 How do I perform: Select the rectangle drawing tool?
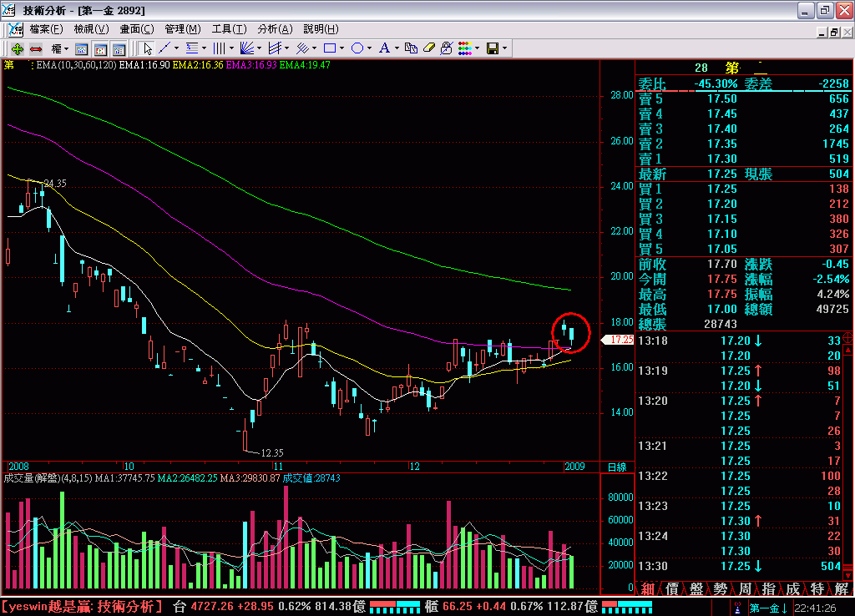(330, 48)
